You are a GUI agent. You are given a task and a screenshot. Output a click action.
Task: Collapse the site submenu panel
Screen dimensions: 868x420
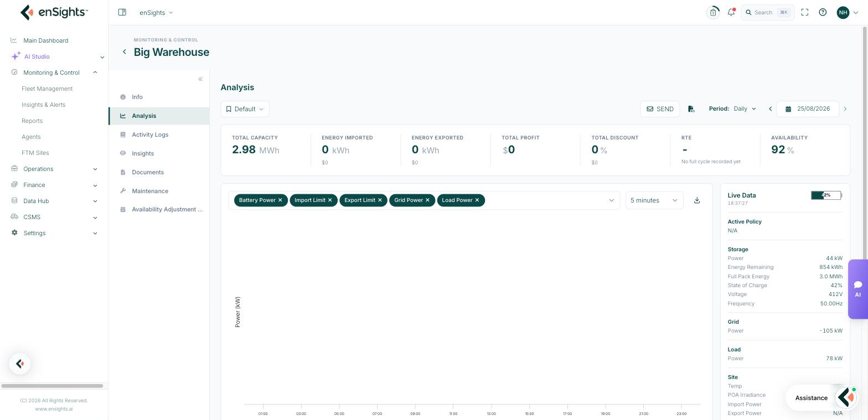tap(200, 79)
